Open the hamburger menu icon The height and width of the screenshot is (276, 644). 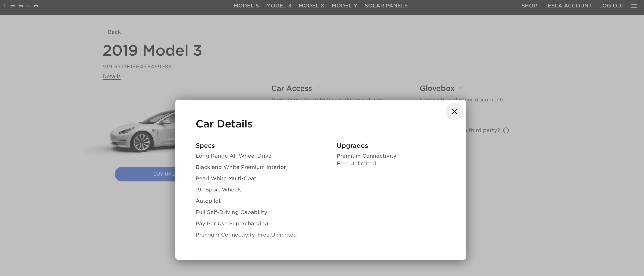633,6
